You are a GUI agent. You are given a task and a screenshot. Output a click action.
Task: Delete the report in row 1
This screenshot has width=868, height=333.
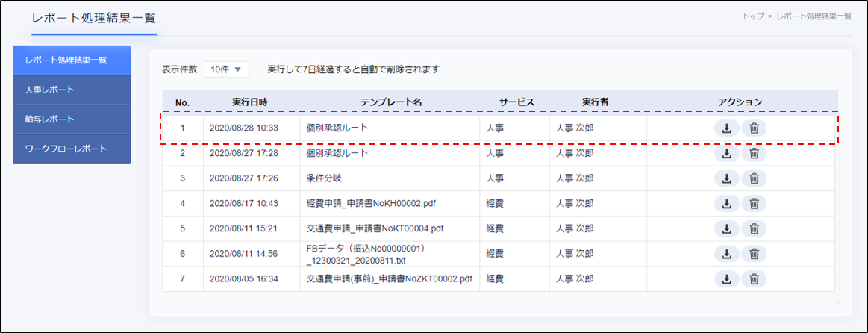tap(754, 128)
